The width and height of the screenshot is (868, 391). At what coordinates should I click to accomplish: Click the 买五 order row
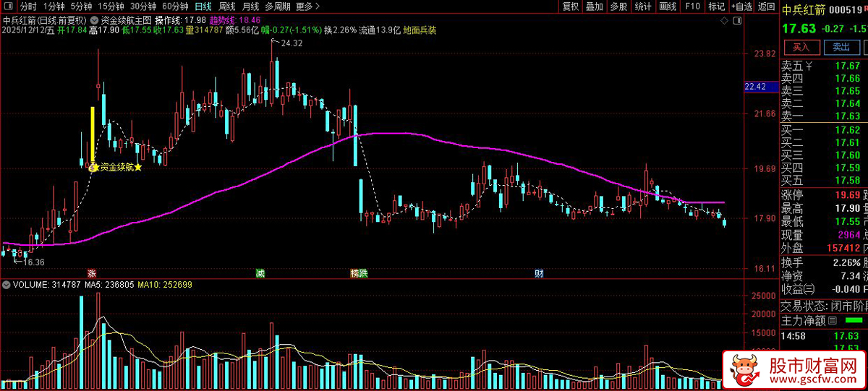point(824,179)
